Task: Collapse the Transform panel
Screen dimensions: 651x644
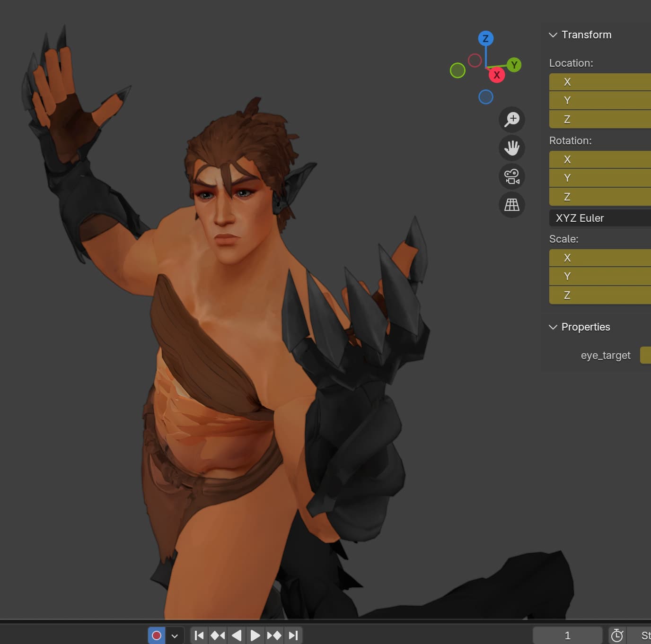Action: (553, 35)
